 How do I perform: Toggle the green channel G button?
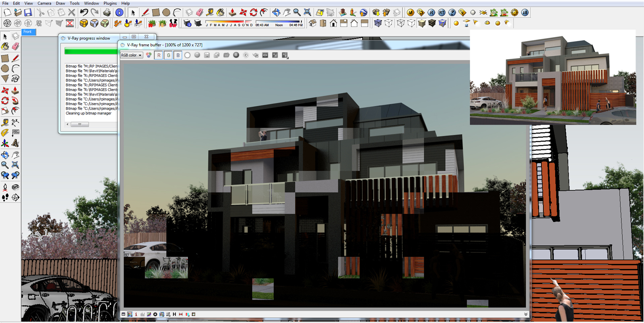pyautogui.click(x=168, y=55)
